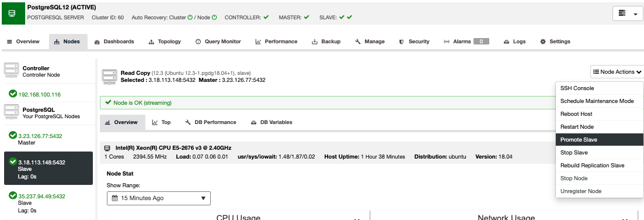This screenshot has height=220, width=644.
Task: Switch to the Backup tab
Action: (x=326, y=42)
